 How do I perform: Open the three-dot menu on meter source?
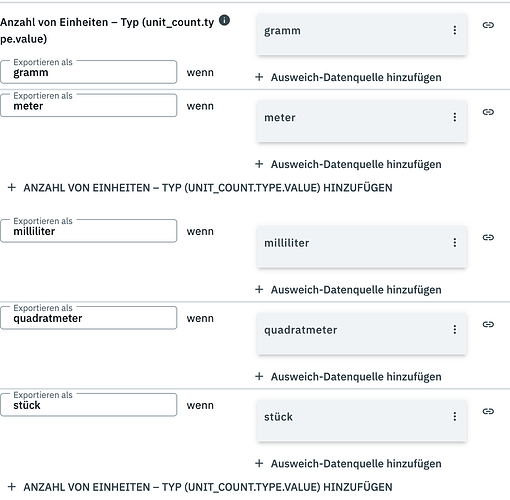pyautogui.click(x=455, y=117)
